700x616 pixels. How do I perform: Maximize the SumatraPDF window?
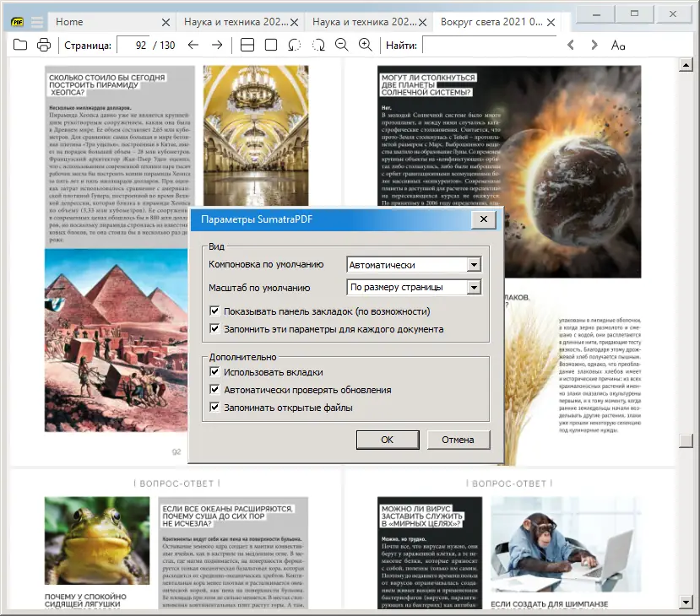[634, 14]
